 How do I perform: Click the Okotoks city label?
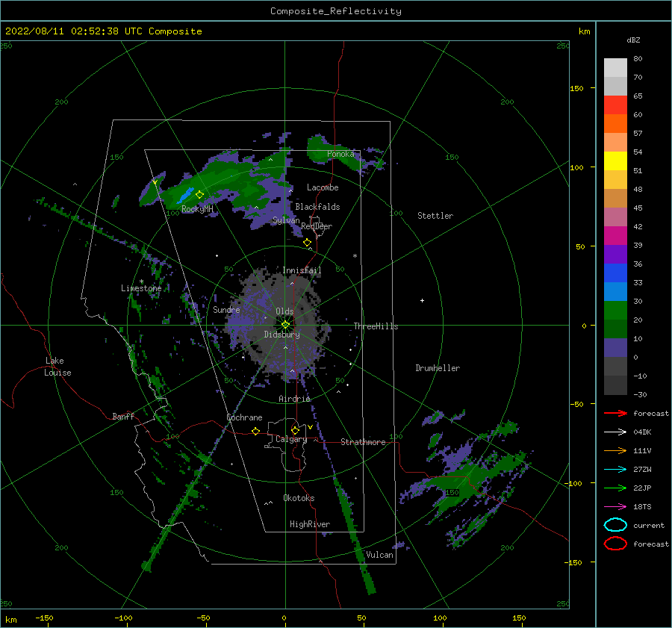tap(299, 497)
